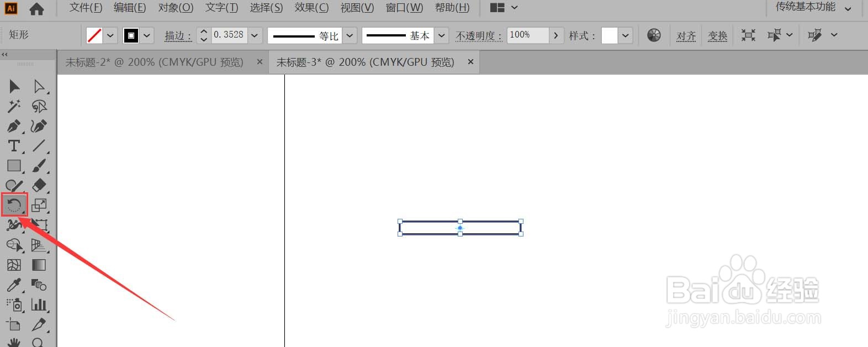Expand the opacity slider arrow
The image size is (868, 347).
tap(556, 35)
